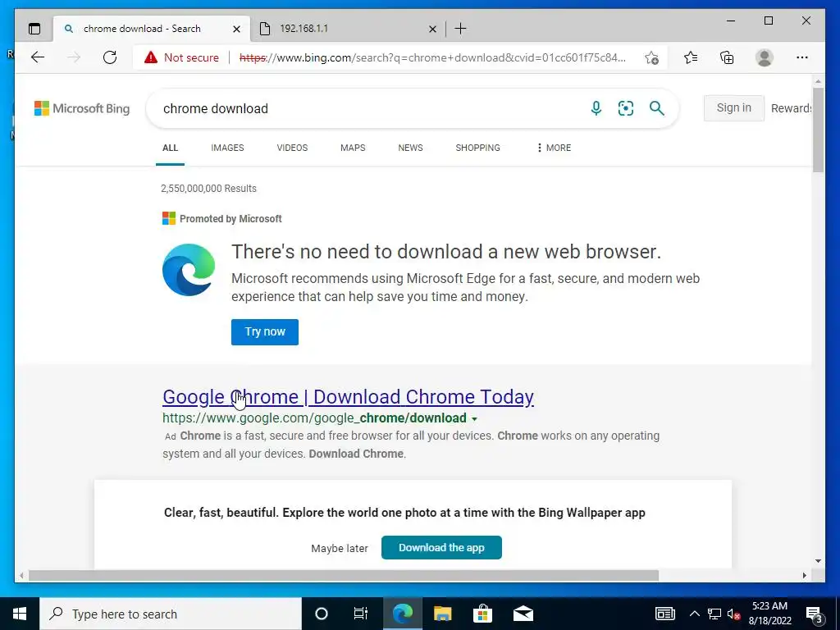Click the Microsoft Edge taskbar icon
The image size is (840, 630).
coord(403,614)
